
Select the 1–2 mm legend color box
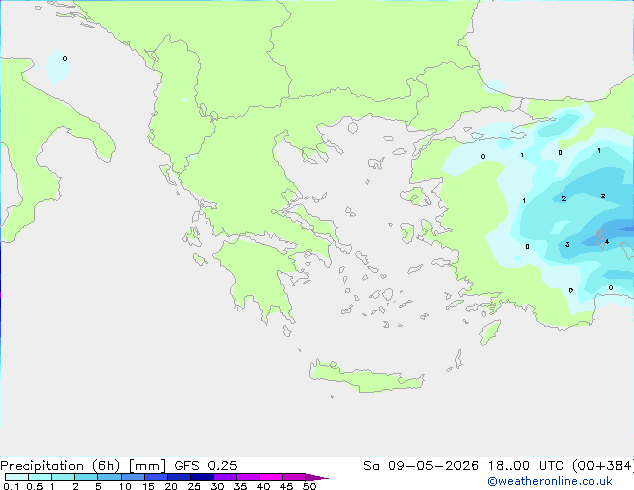pos(63,477)
